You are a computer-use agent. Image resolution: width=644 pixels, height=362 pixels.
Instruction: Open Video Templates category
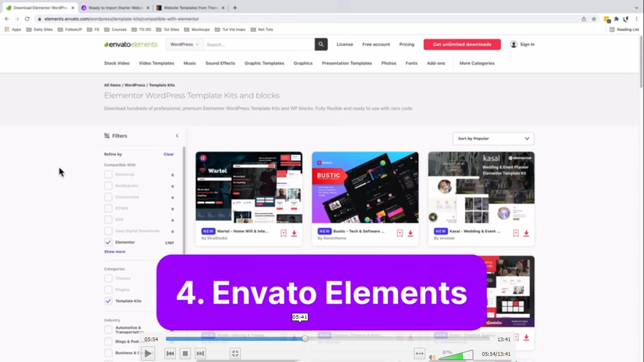(x=157, y=63)
